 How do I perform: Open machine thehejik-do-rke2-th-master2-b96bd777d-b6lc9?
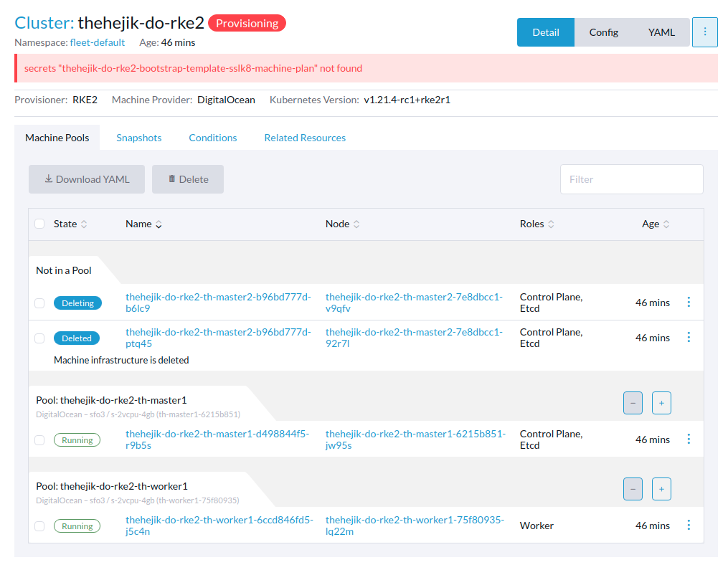coord(218,303)
